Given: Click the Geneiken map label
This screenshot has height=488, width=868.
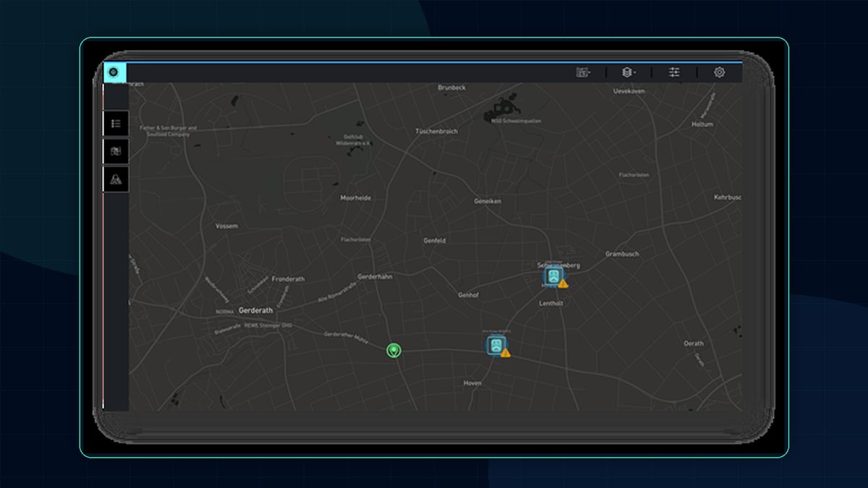Looking at the screenshot, I should [488, 201].
